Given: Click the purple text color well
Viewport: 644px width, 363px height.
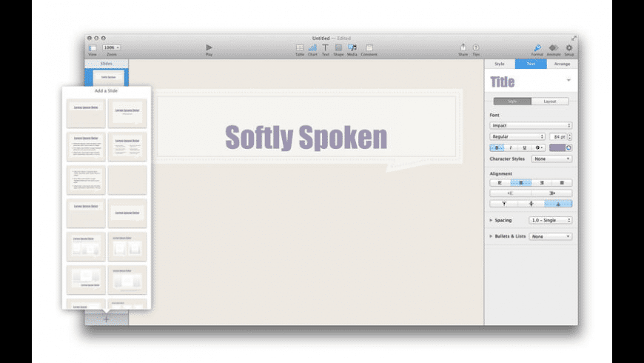Looking at the screenshot, I should click(x=557, y=147).
